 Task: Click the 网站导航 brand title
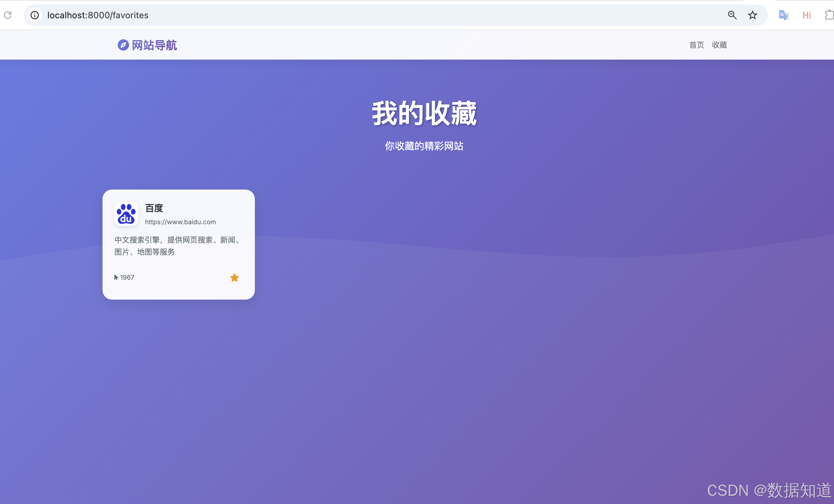(x=154, y=45)
